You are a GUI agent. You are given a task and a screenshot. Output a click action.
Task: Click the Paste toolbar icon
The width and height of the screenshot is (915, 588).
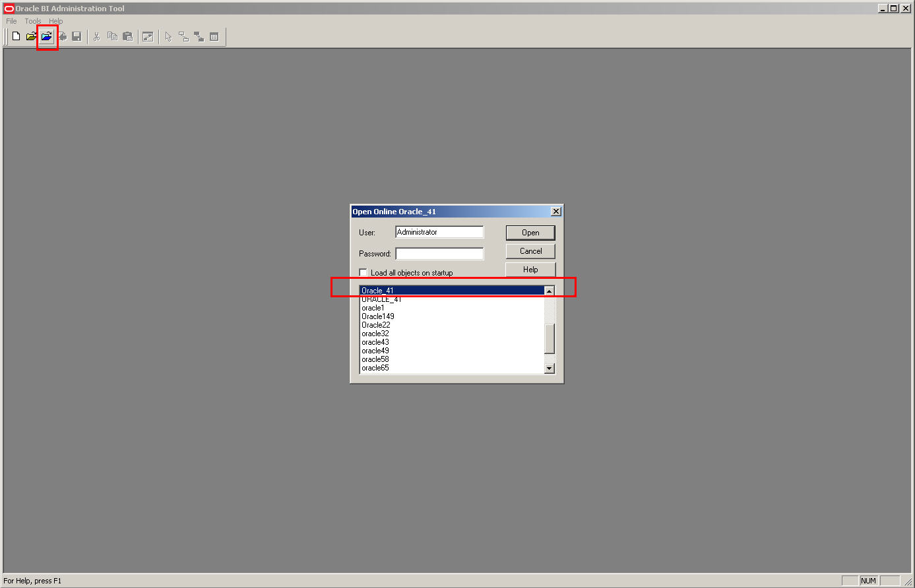[128, 36]
